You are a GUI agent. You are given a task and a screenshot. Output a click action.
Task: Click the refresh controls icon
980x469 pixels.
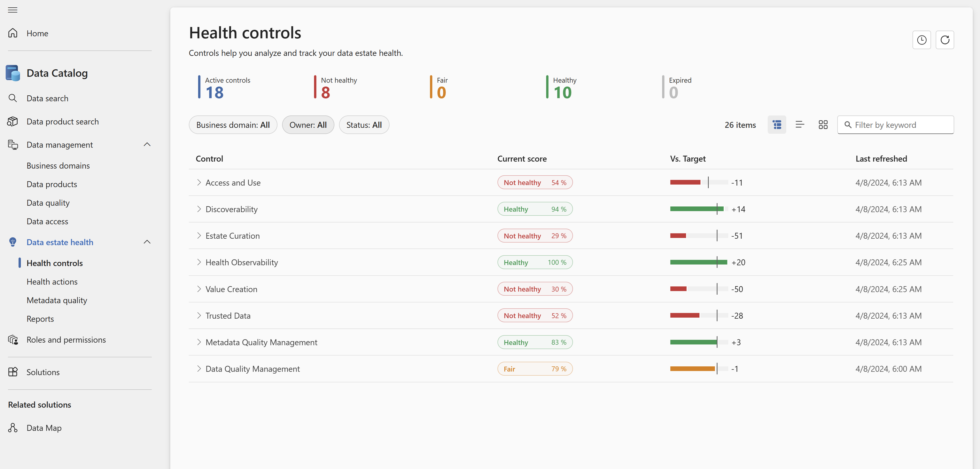(945, 40)
